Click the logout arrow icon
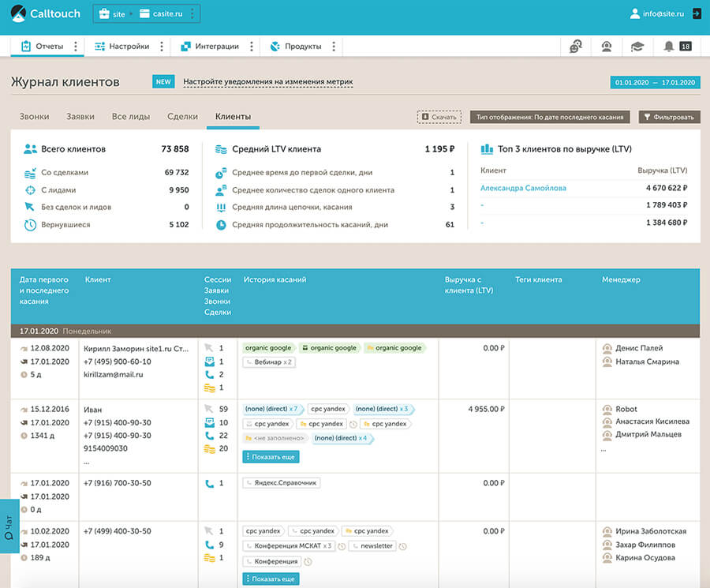The image size is (710, 588). (x=697, y=13)
